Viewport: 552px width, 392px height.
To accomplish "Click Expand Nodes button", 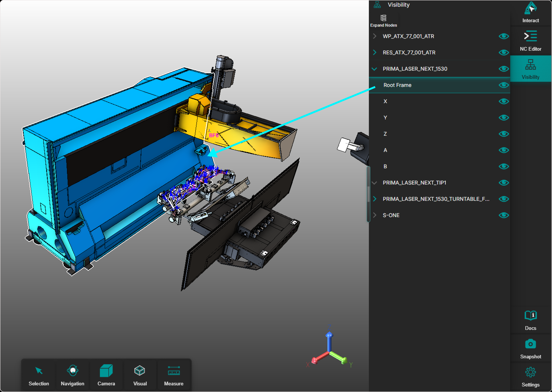I will click(383, 21).
